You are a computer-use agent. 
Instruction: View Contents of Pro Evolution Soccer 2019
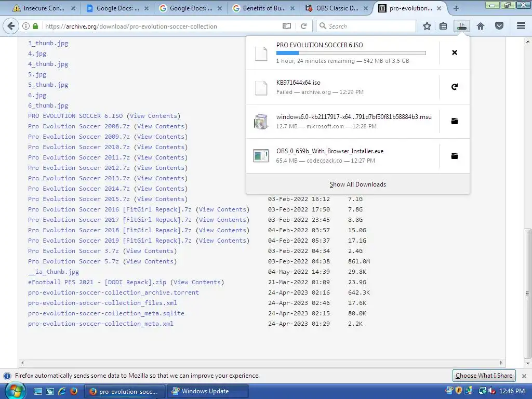click(x=222, y=241)
